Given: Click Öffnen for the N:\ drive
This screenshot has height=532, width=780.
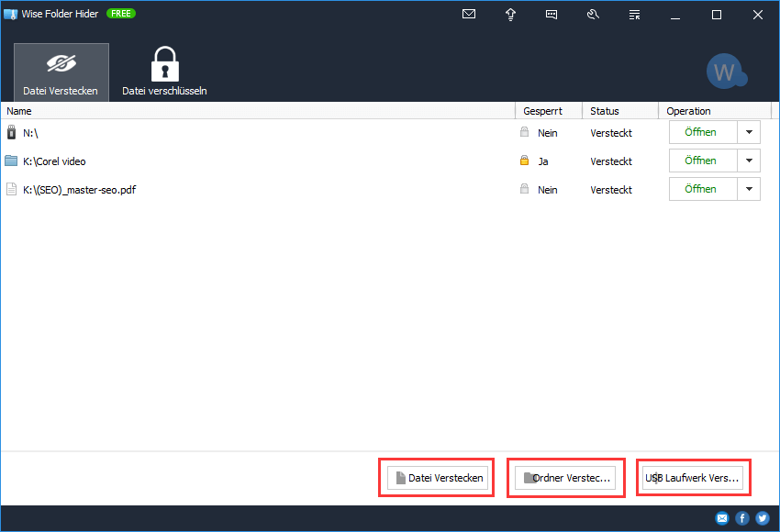Looking at the screenshot, I should pos(702,132).
